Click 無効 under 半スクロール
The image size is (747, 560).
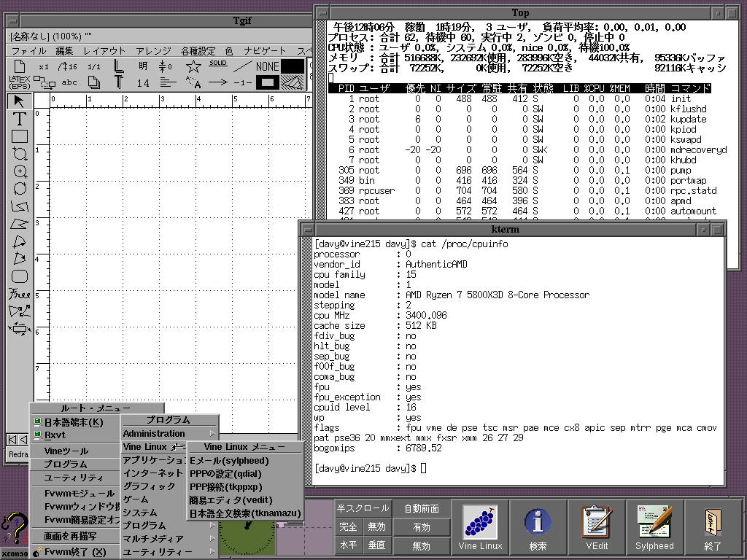[x=376, y=526]
